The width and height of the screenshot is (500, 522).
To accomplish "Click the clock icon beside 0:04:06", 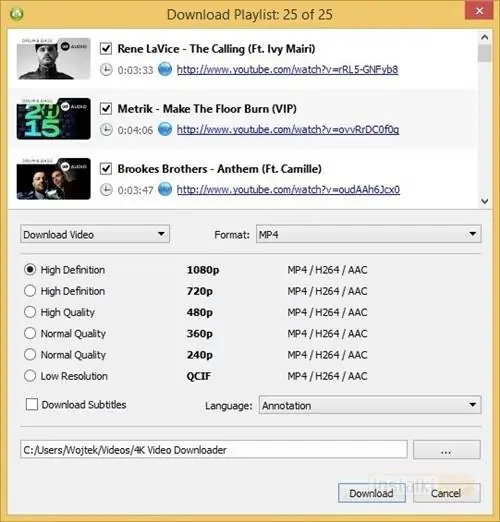I will click(x=106, y=130).
